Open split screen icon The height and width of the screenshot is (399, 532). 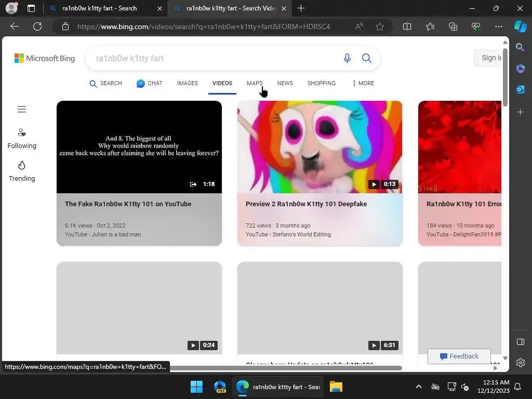(407, 26)
